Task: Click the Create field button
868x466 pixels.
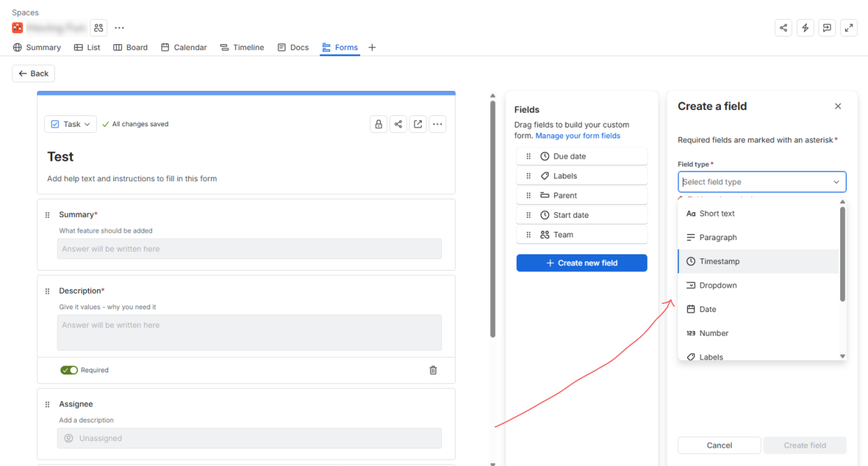Action: pyautogui.click(x=805, y=446)
